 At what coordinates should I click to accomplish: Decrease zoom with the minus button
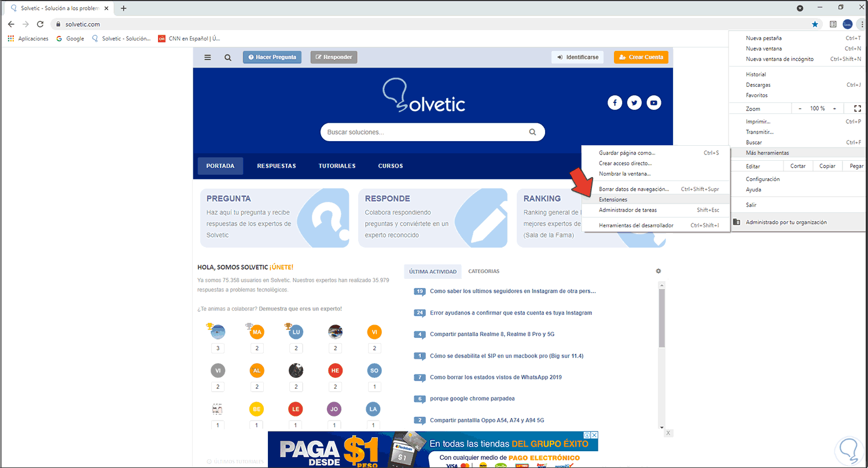(800, 108)
